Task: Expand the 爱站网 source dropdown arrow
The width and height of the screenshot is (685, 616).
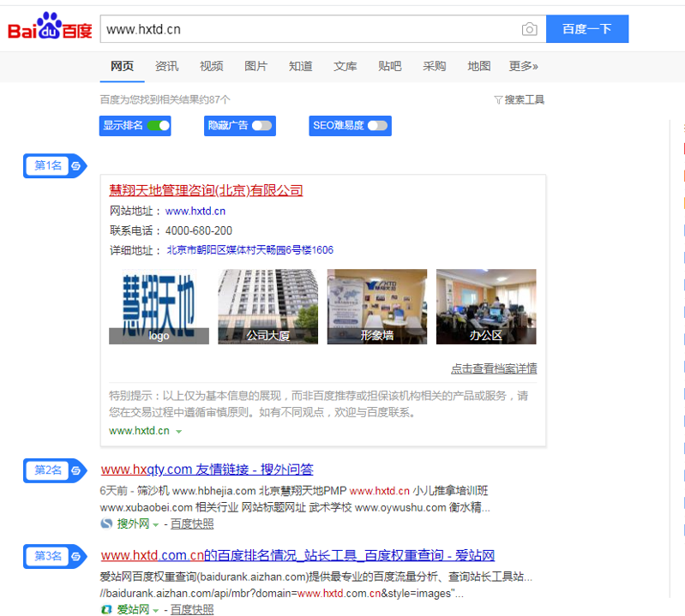Action: click(155, 610)
